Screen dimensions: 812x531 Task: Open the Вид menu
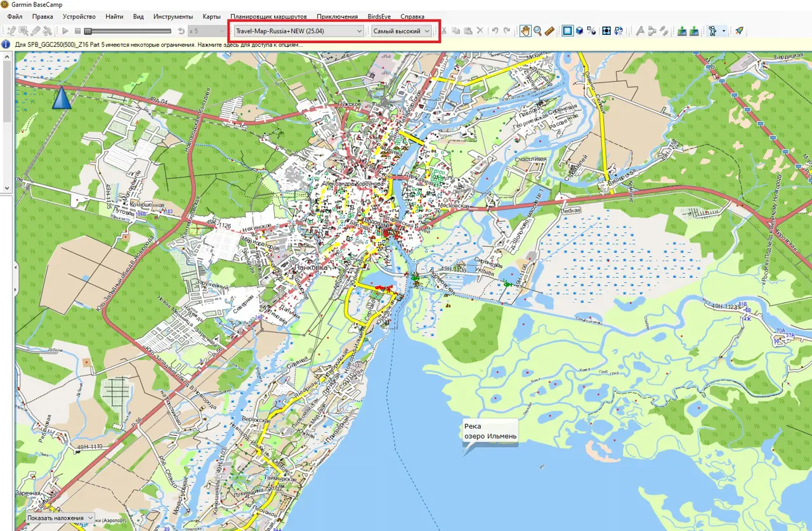coord(138,16)
